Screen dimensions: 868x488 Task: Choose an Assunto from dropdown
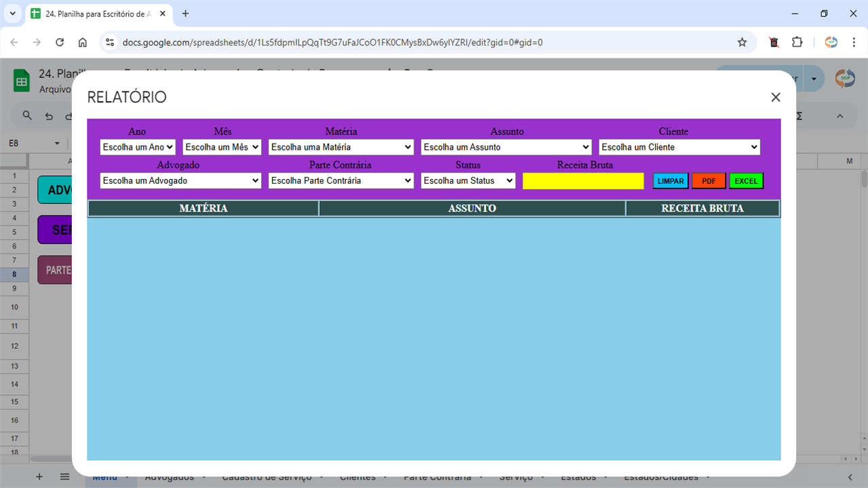(x=507, y=147)
